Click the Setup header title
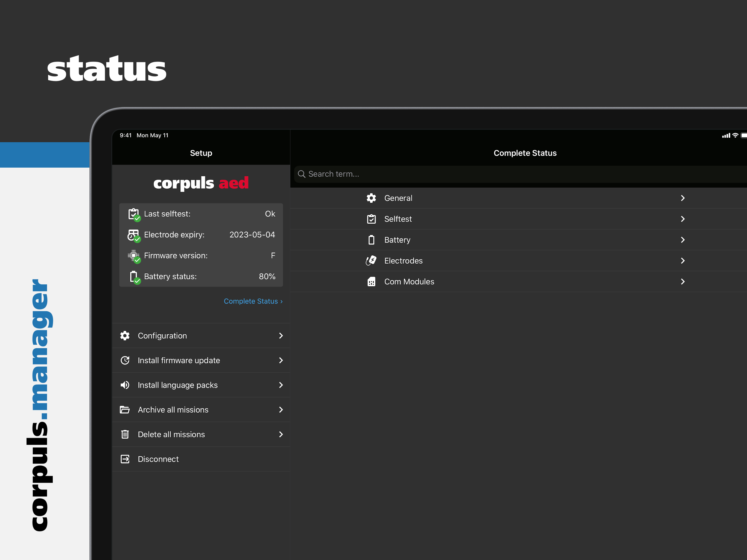 click(x=201, y=153)
